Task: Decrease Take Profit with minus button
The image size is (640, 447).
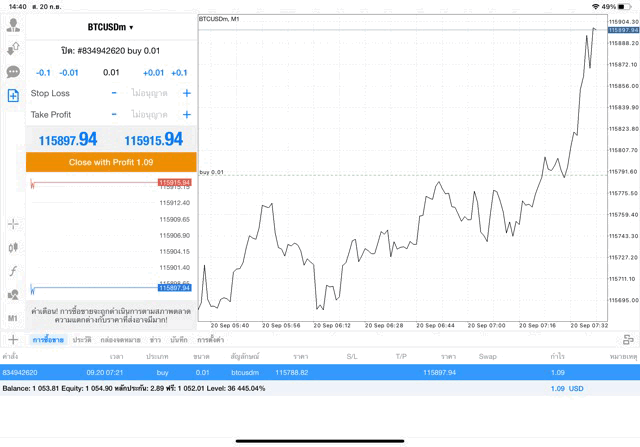Action: click(x=114, y=114)
